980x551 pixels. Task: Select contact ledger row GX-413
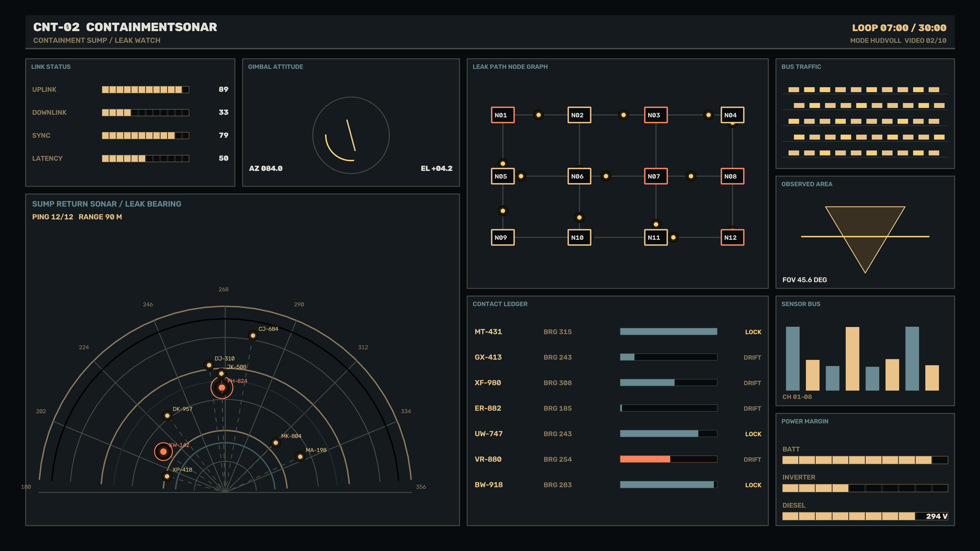click(x=617, y=357)
